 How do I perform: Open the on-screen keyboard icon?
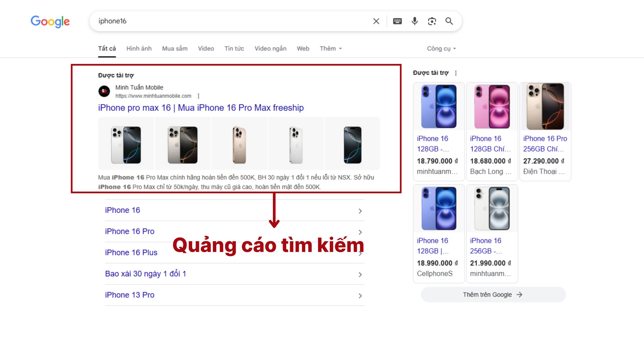pos(397,21)
